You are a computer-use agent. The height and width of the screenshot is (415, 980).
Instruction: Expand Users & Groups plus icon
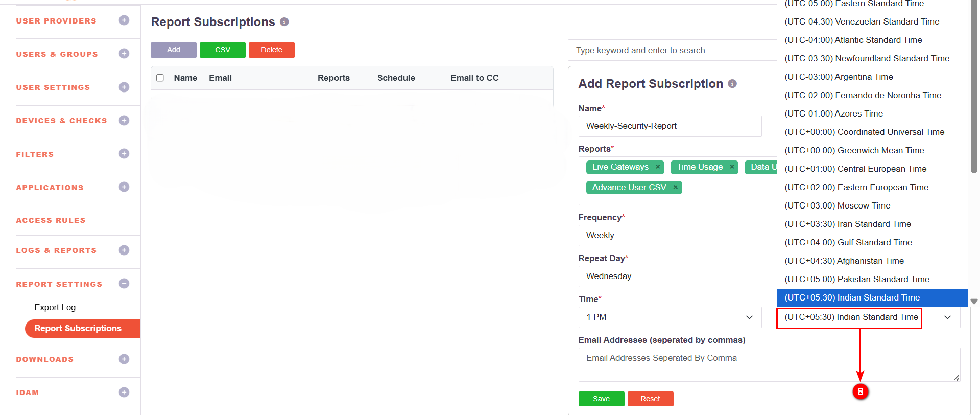tap(124, 54)
